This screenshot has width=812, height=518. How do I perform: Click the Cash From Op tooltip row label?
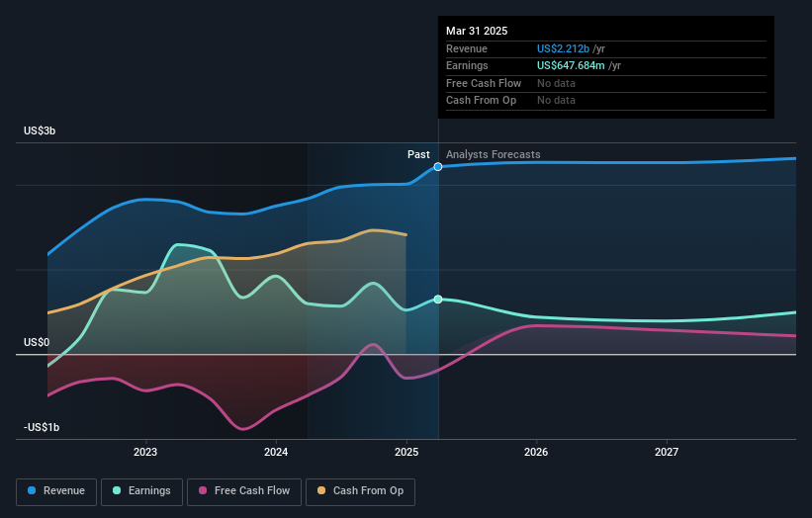pyautogui.click(x=481, y=101)
